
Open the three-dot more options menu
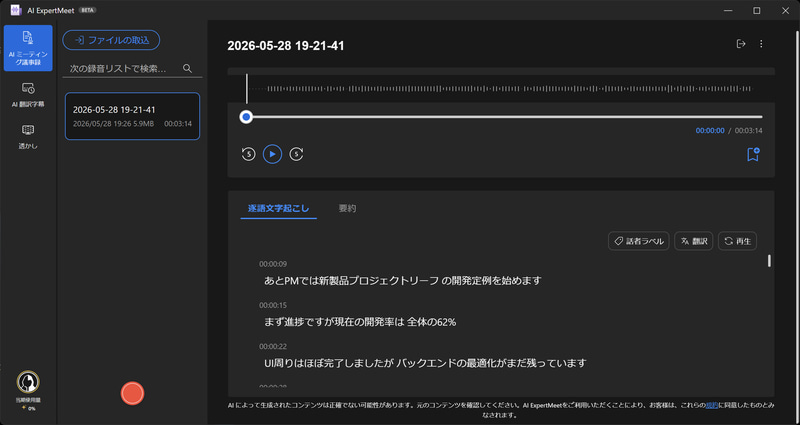761,44
